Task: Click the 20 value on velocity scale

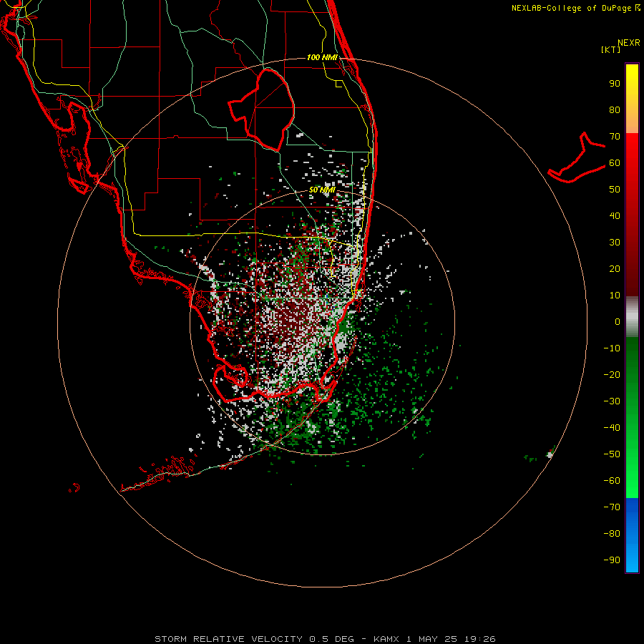Action: pos(615,268)
